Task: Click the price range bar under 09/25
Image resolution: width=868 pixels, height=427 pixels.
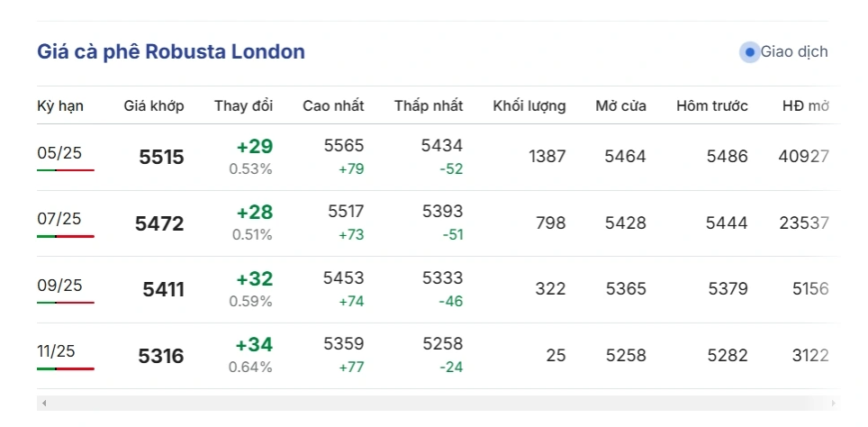Action: (66, 303)
